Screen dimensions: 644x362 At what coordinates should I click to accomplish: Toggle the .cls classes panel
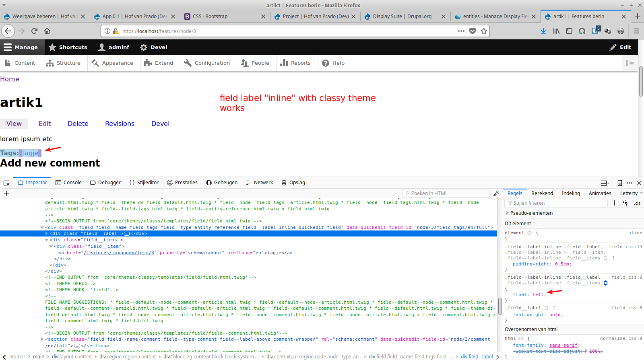637,203
